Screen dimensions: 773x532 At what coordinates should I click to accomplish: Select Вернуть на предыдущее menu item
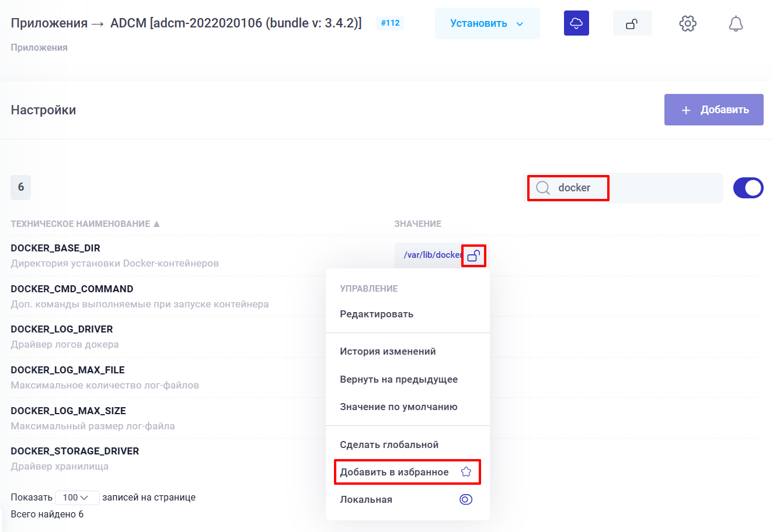click(x=399, y=379)
